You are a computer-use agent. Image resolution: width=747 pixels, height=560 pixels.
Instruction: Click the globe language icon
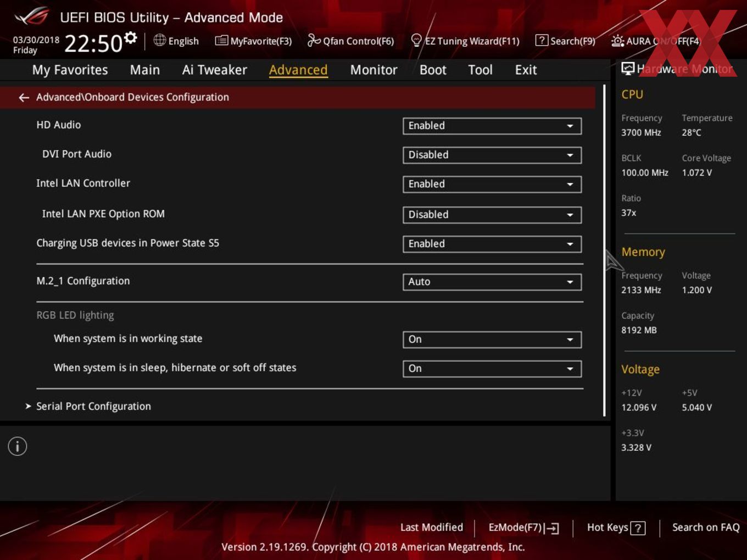pyautogui.click(x=159, y=40)
